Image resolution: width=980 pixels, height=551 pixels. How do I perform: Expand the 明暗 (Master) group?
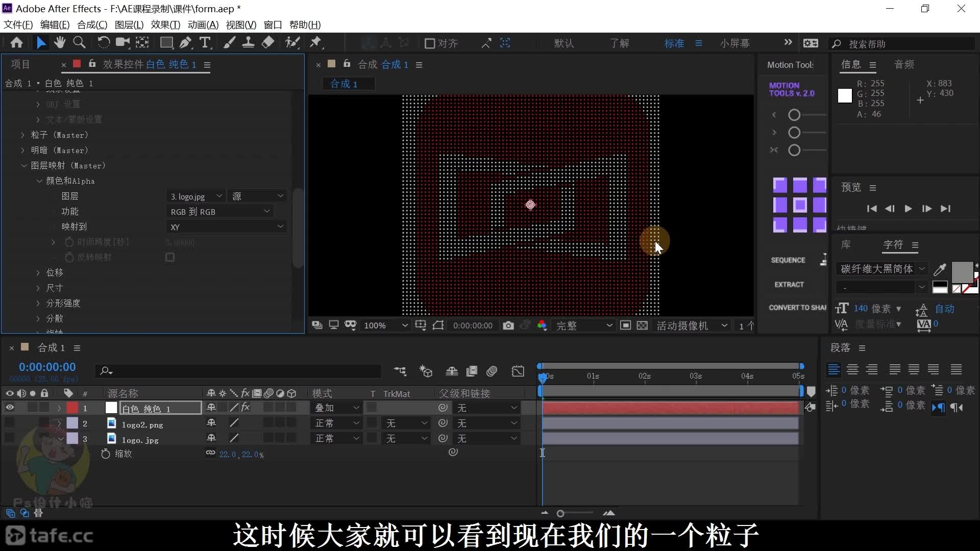[x=22, y=150]
